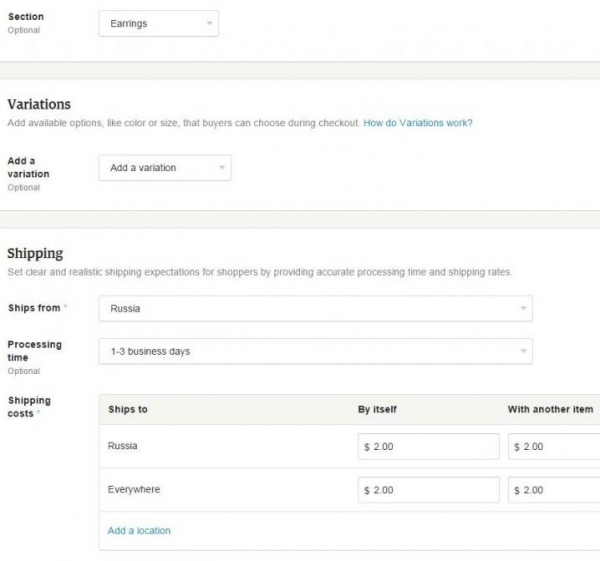Open the Add a variation dropdown
The image size is (600, 561).
(165, 168)
